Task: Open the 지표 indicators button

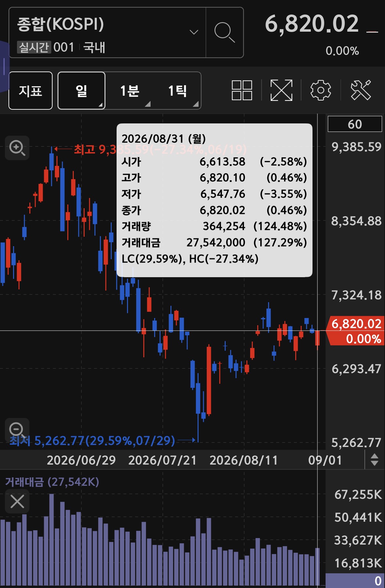Action: (30, 90)
